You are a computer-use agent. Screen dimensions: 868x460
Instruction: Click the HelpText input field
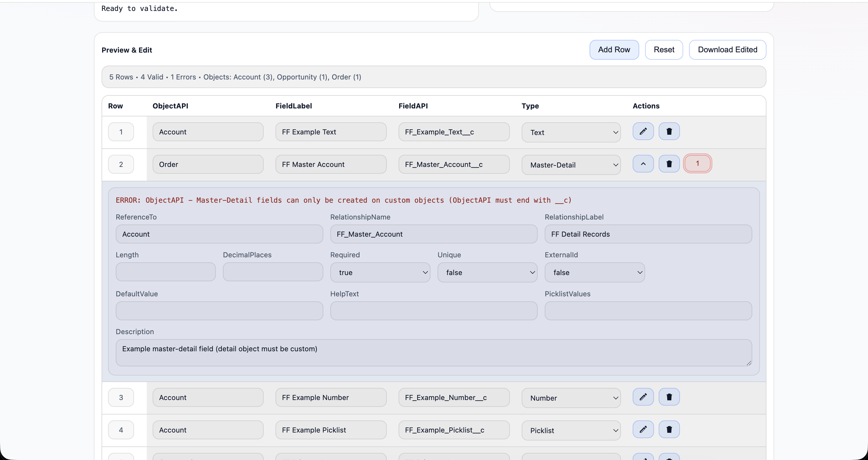click(434, 311)
